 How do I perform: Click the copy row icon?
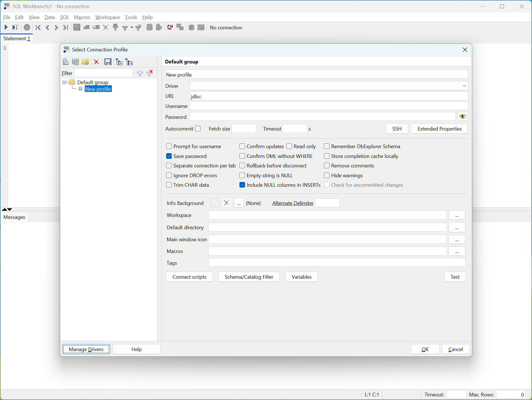(x=96, y=27)
